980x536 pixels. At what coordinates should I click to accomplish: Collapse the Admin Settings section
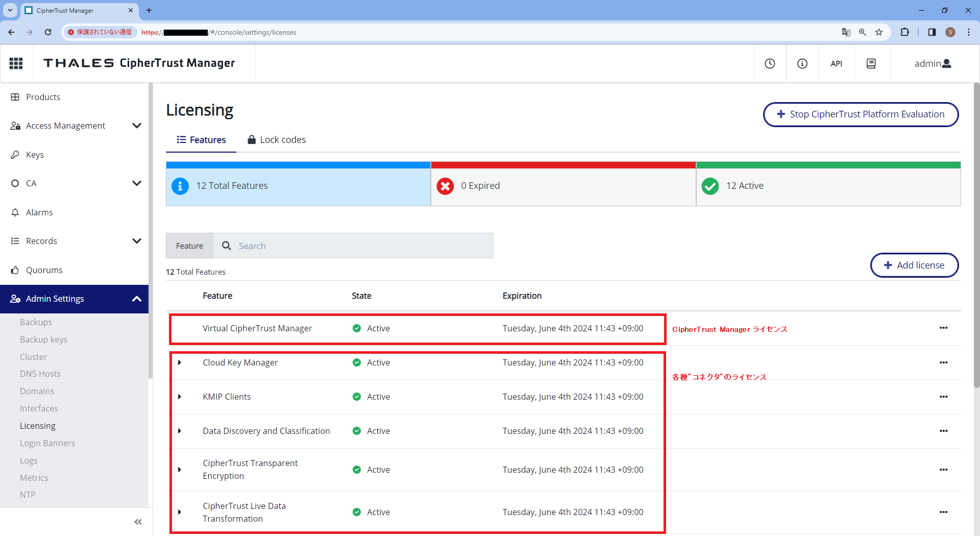(x=136, y=299)
